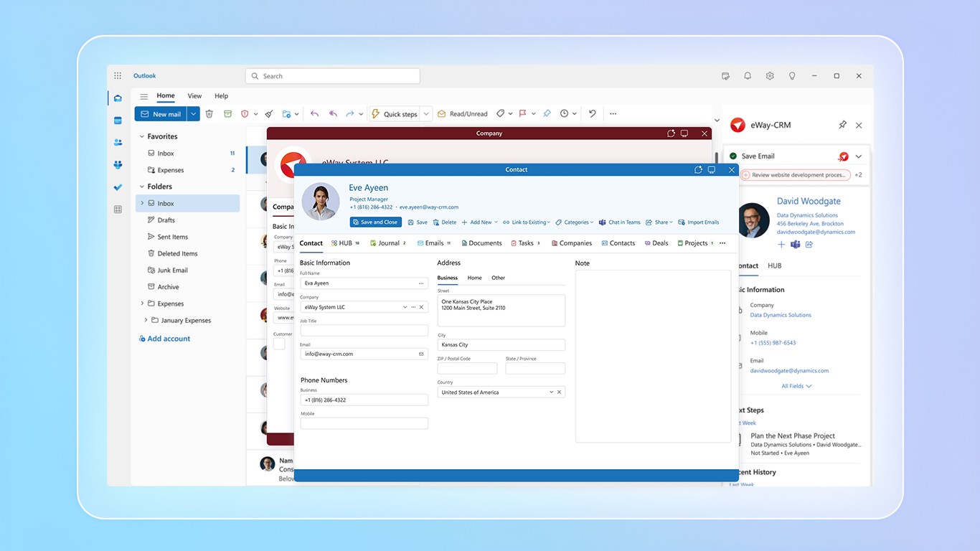The height and width of the screenshot is (551, 980).
Task: Open the notifications bell icon
Action: [748, 75]
